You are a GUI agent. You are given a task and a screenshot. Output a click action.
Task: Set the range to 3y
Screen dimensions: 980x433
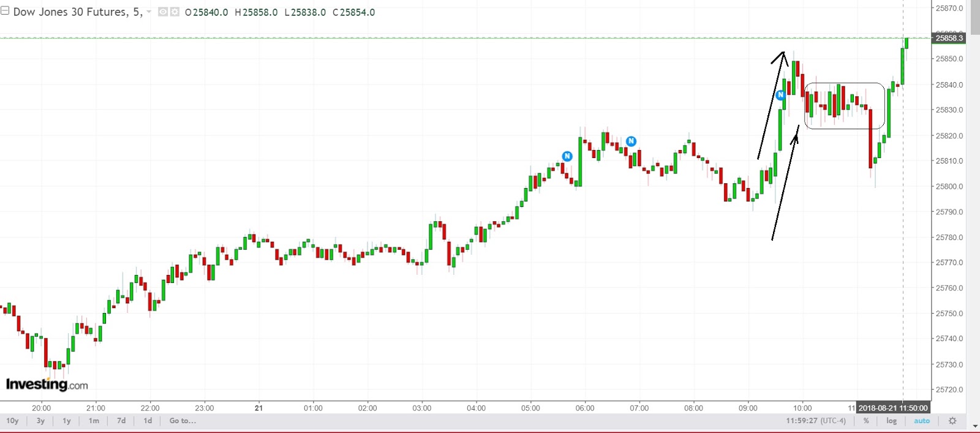point(40,421)
